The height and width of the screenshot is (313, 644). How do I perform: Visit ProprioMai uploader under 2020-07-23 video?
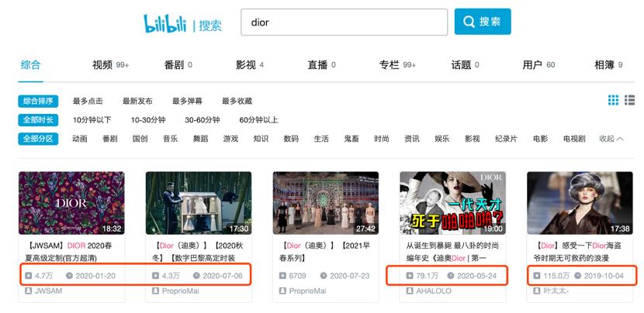coord(307,291)
